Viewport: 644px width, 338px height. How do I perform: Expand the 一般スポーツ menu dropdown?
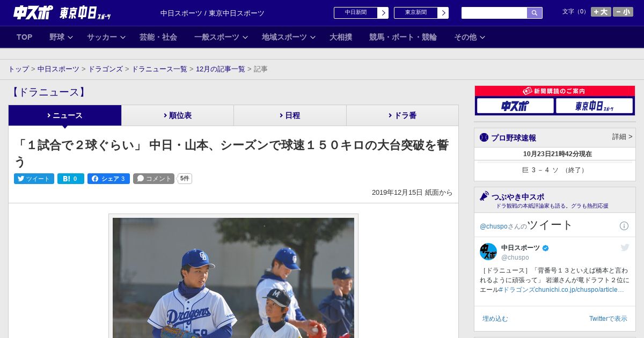coord(221,37)
